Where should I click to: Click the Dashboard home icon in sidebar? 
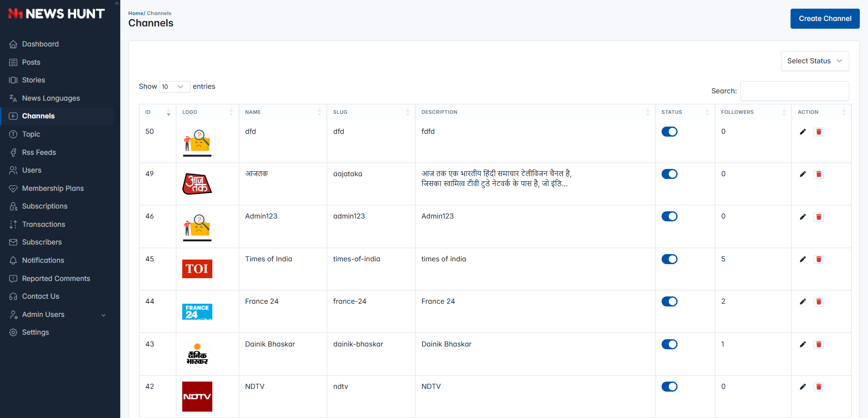[13, 44]
